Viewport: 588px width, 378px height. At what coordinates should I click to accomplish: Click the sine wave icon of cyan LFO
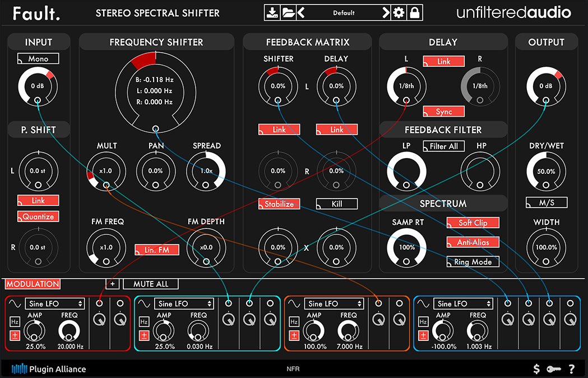[144, 303]
